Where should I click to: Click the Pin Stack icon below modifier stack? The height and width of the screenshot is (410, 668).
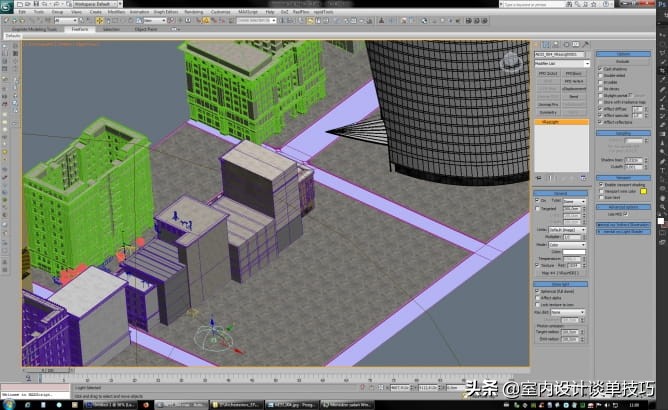coord(539,180)
